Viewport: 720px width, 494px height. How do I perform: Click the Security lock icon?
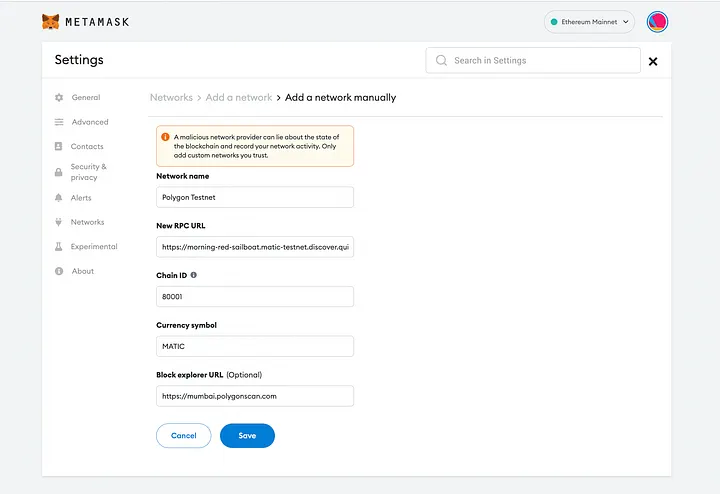point(59,172)
